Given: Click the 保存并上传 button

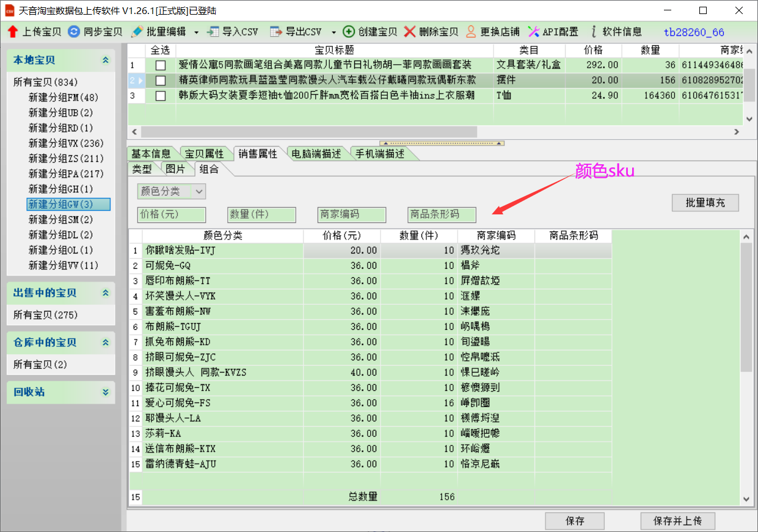Looking at the screenshot, I should [677, 521].
